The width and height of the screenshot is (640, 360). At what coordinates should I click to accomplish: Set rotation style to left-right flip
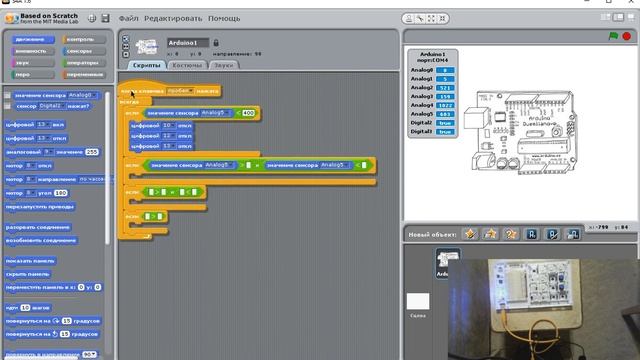tap(126, 47)
